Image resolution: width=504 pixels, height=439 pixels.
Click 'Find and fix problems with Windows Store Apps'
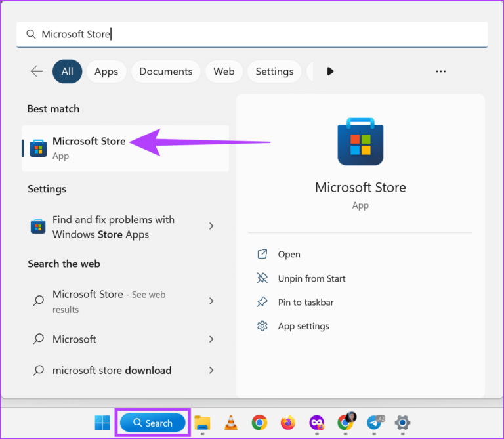tap(114, 227)
